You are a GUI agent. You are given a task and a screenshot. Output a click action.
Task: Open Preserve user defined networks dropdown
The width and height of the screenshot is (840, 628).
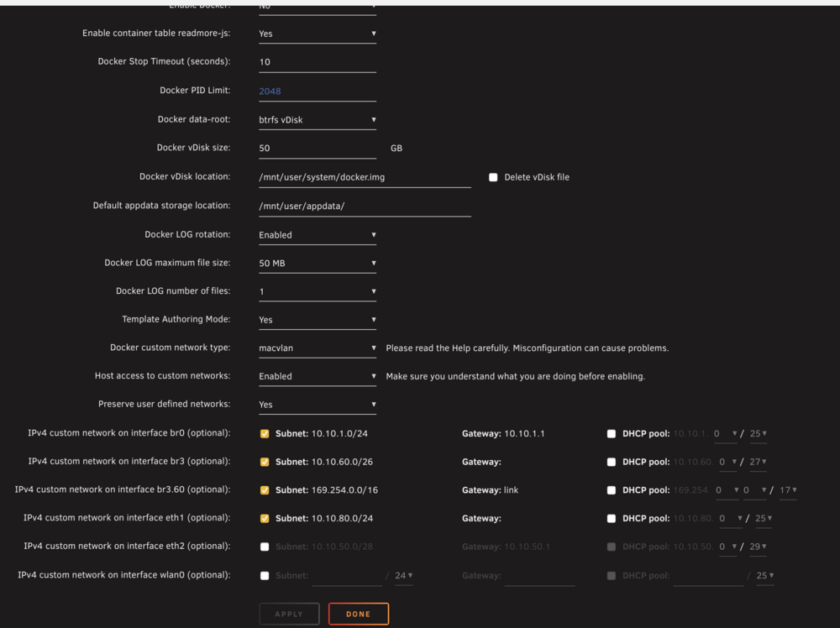(318, 405)
